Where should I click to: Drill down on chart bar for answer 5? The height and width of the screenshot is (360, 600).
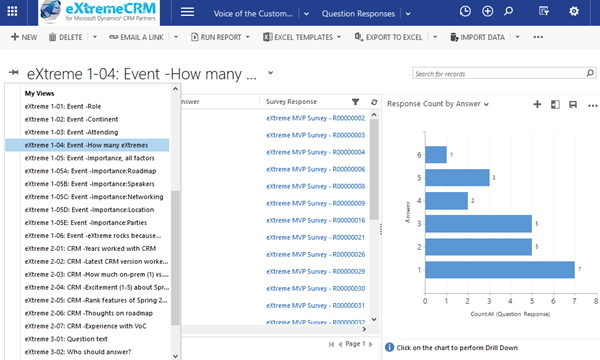coord(457,178)
